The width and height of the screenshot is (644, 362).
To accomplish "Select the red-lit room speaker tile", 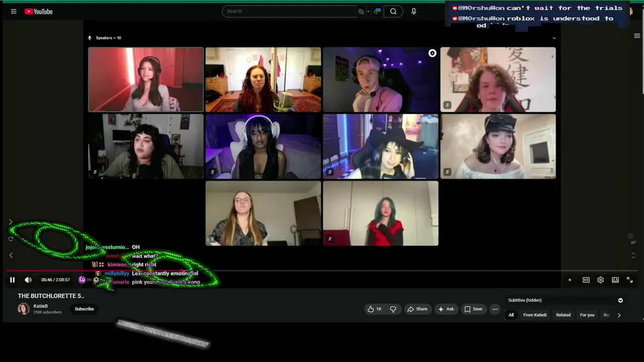I will point(146,79).
